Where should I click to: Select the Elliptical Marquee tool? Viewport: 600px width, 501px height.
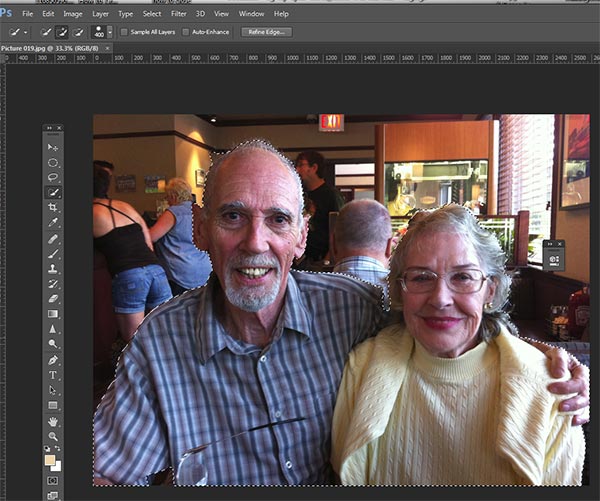pos(53,162)
